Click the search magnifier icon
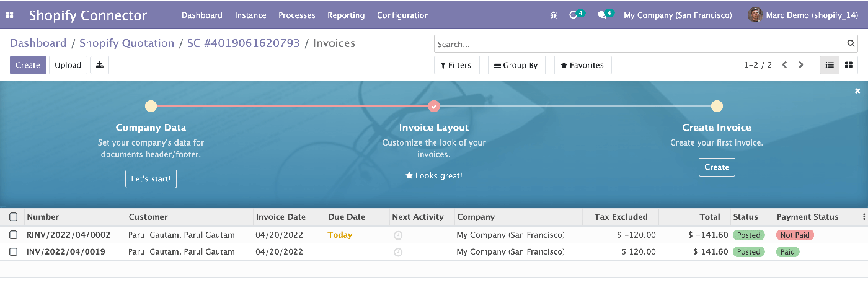868x293 pixels. pos(851,44)
